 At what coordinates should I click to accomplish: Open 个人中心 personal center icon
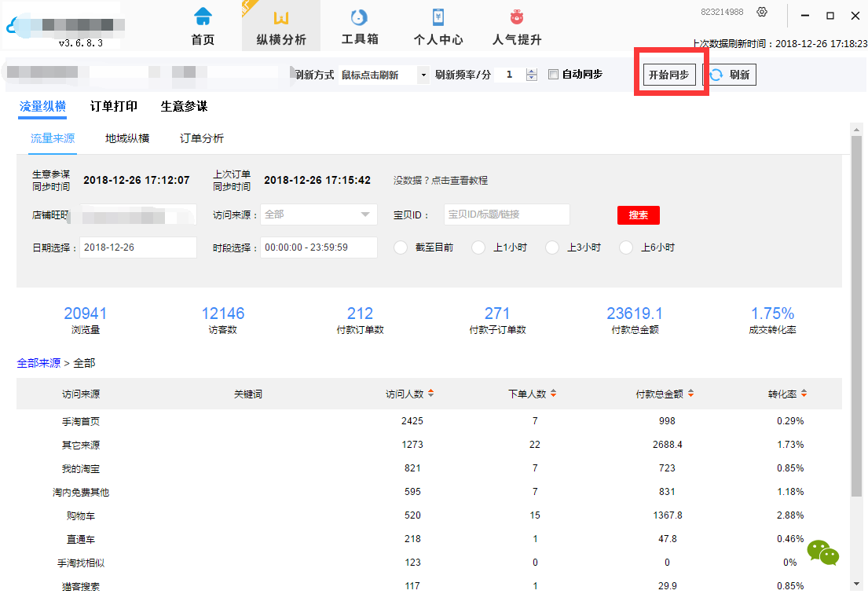tap(438, 17)
